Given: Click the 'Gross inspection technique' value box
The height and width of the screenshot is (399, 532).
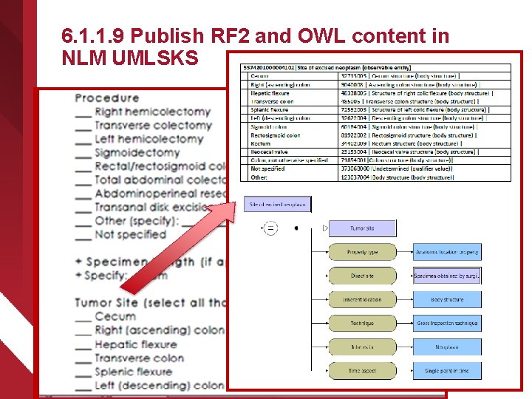Looking at the screenshot, I should click(x=447, y=324).
